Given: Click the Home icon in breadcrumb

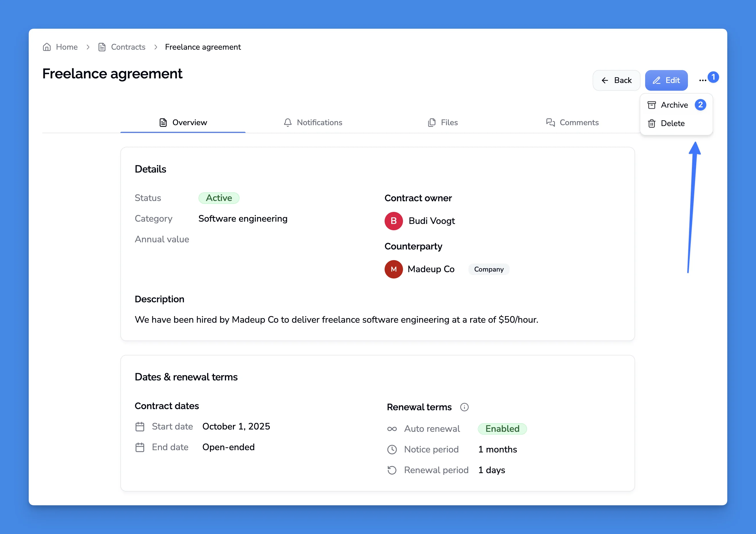Looking at the screenshot, I should 47,47.
